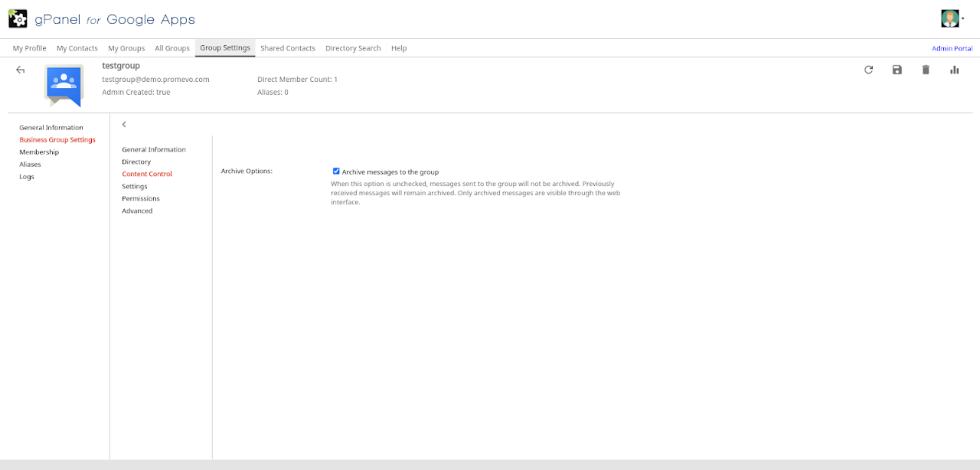Screen dimensions: 980x470
Task: Open the bar chart statistics icon
Action: pyautogui.click(x=955, y=70)
